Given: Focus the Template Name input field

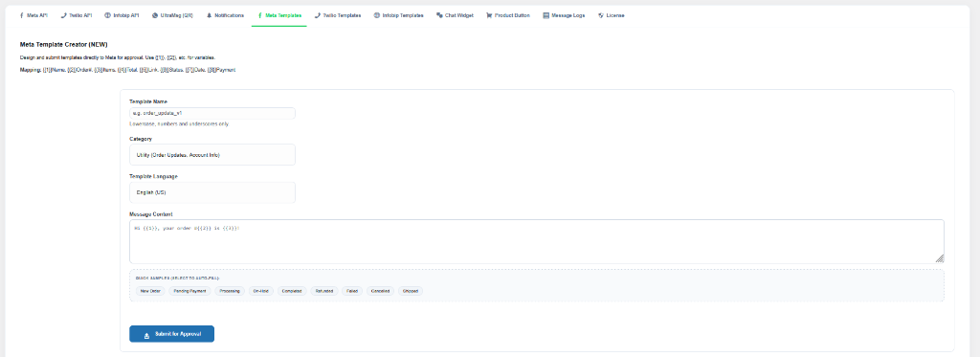Looking at the screenshot, I should click(212, 113).
